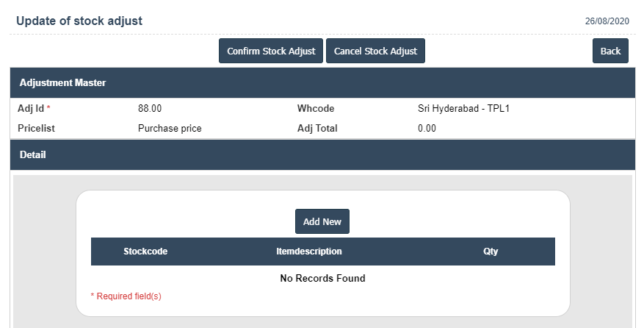Sort by the Itemdescription column header
Viewport: 644px width, 328px height.
(309, 252)
